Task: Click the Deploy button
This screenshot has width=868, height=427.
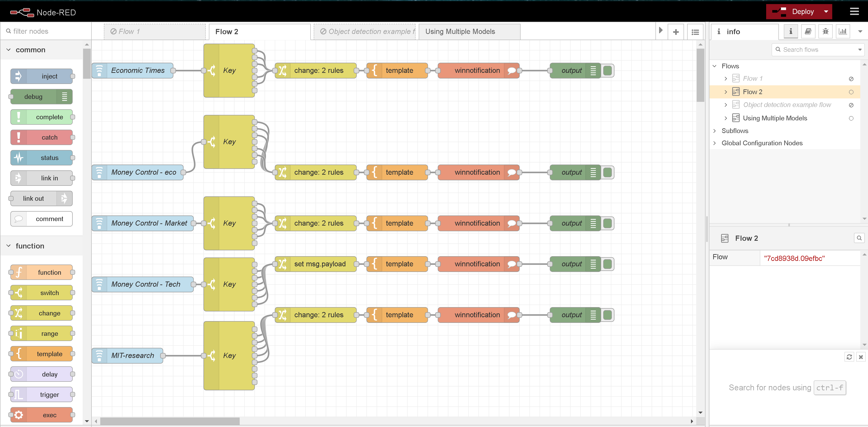Action: [794, 12]
